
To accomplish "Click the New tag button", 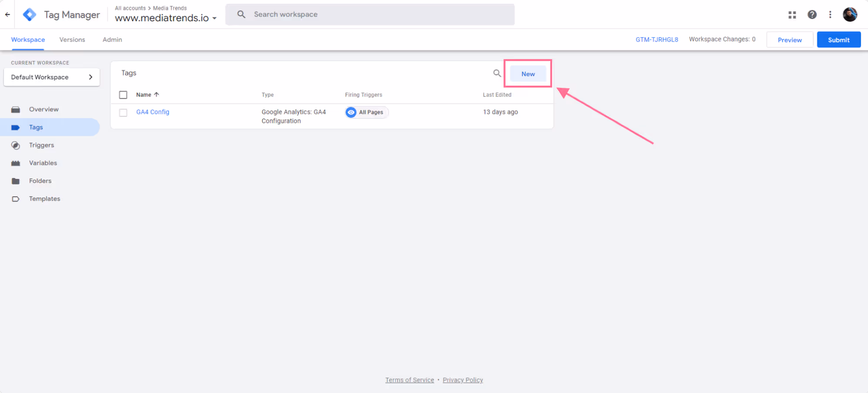I will point(528,74).
